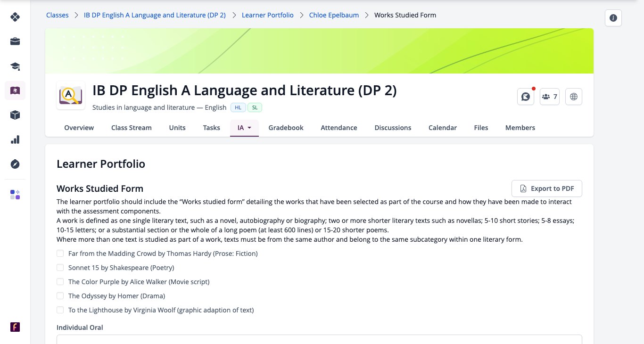Open the briefcase icon in the sidebar
Screen dimensions: 644x344
15,41
